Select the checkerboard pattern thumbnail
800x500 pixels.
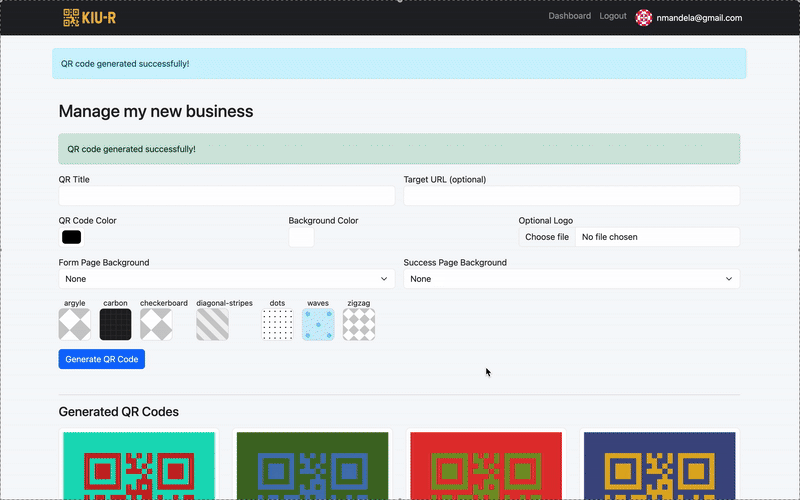click(156, 324)
